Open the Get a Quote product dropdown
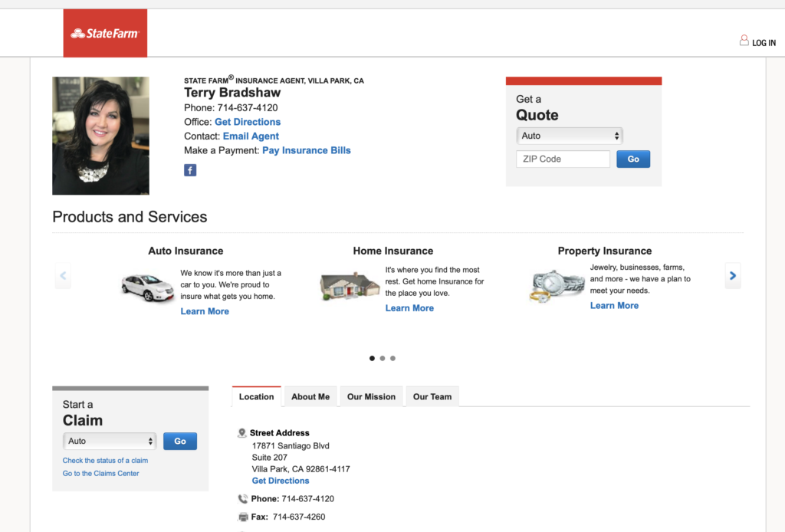 [x=570, y=136]
